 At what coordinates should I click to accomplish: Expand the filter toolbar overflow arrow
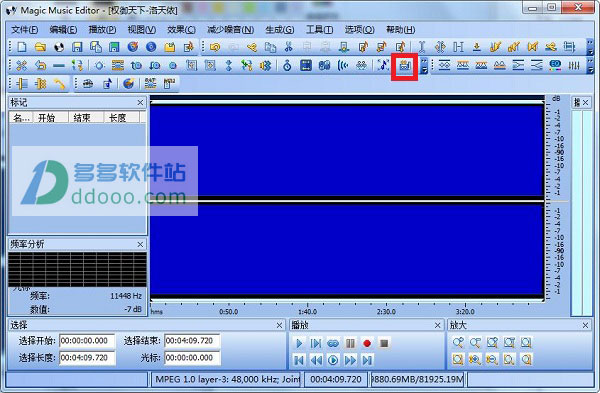click(590, 66)
